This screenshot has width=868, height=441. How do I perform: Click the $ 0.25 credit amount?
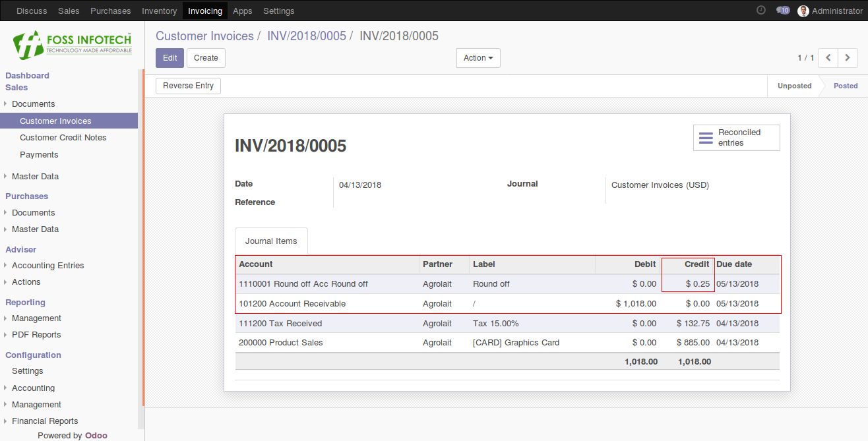pos(698,284)
